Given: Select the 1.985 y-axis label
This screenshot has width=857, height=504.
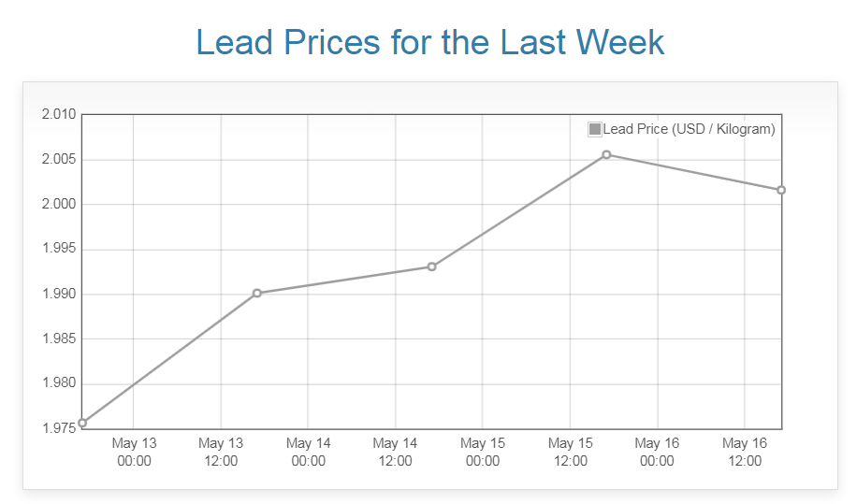Looking at the screenshot, I should pos(58,339).
